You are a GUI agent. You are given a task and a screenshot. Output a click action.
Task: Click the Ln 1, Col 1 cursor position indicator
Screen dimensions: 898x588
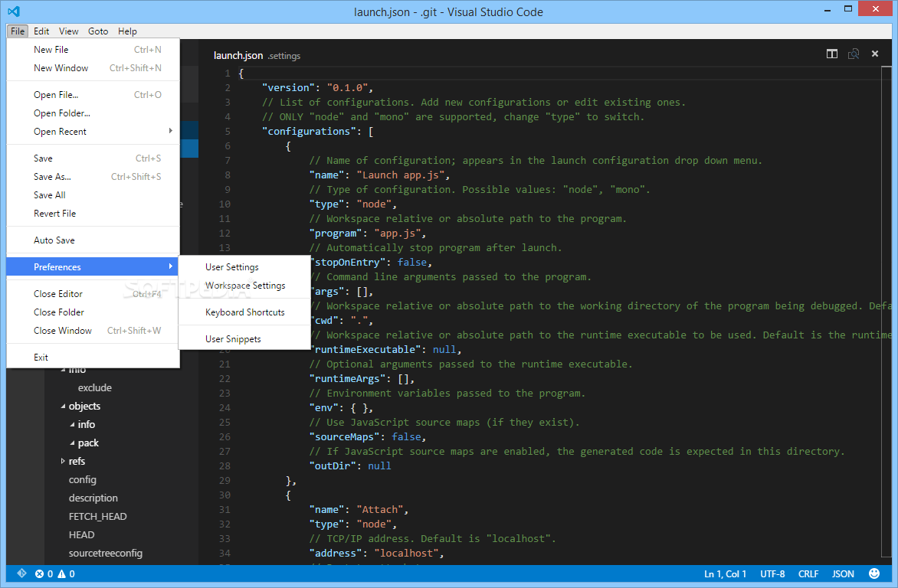click(725, 573)
